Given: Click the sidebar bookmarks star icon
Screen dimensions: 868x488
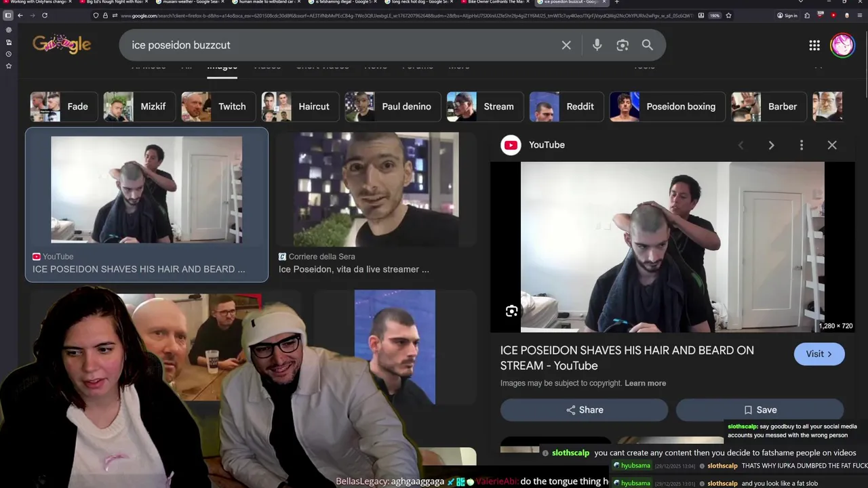Looking at the screenshot, I should [x=8, y=66].
